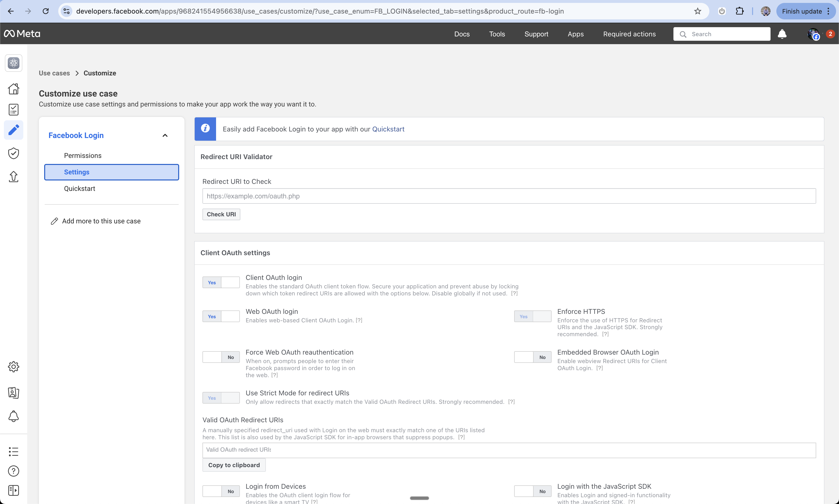Open help [?] for Client OAuth login

[x=514, y=293]
